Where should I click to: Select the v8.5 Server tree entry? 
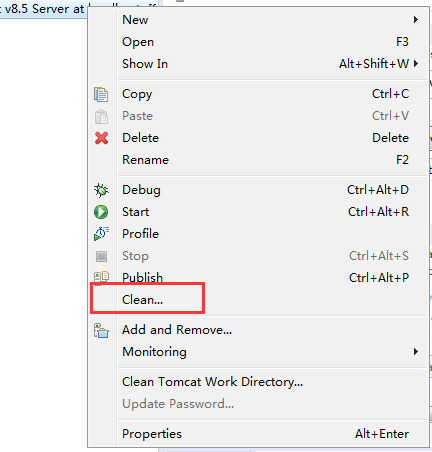pyautogui.click(x=43, y=9)
